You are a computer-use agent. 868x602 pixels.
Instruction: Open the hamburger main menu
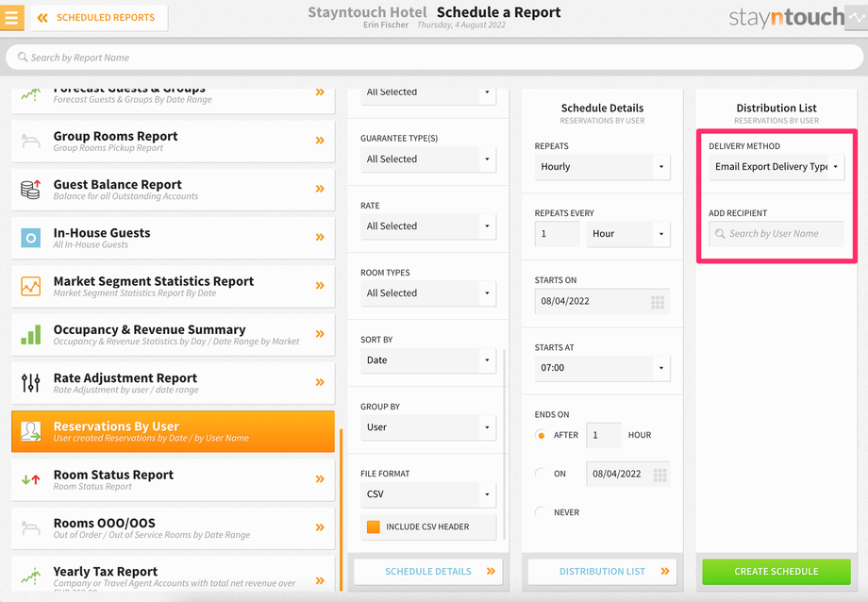click(x=11, y=17)
